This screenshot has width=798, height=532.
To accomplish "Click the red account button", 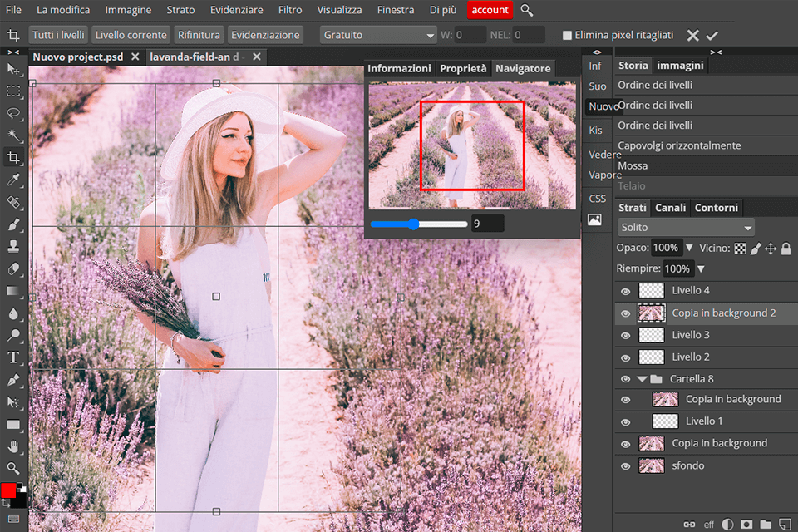I will 490,10.
